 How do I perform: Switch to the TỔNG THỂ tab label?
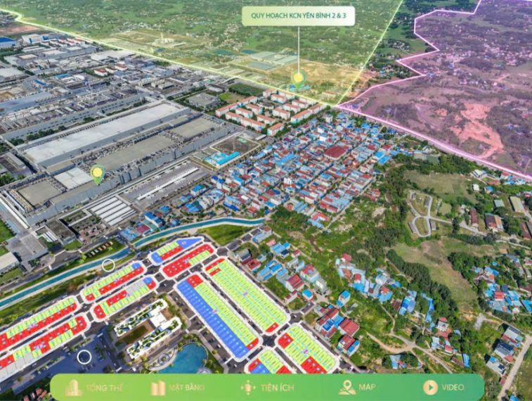point(104,388)
